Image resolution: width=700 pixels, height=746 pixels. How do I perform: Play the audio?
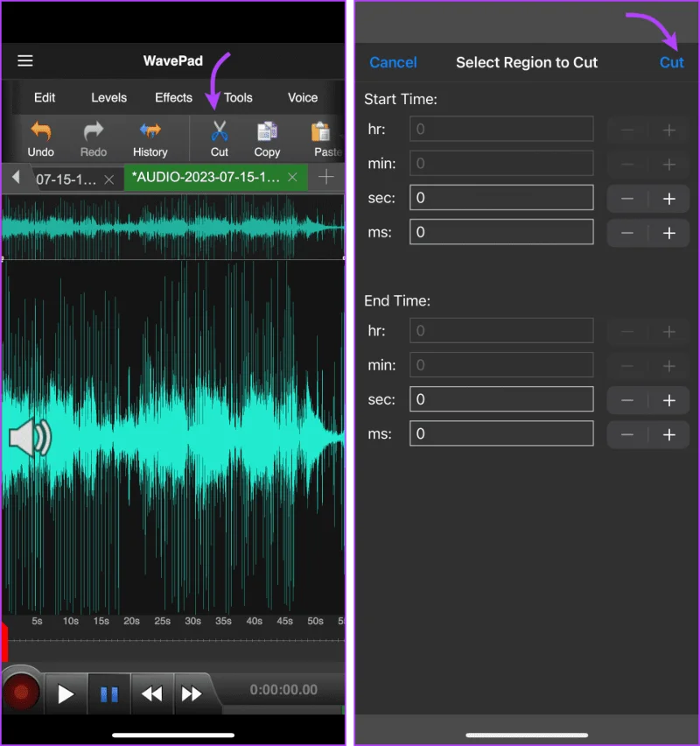66,693
